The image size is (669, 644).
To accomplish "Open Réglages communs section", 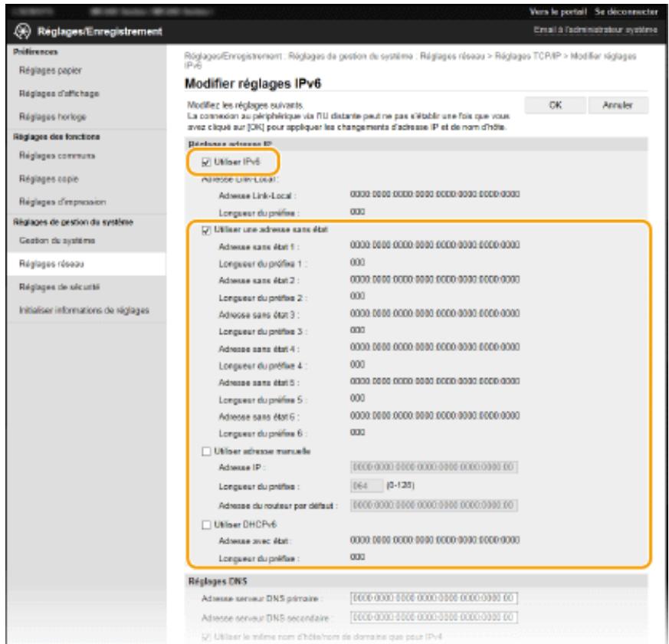I will tap(57, 156).
